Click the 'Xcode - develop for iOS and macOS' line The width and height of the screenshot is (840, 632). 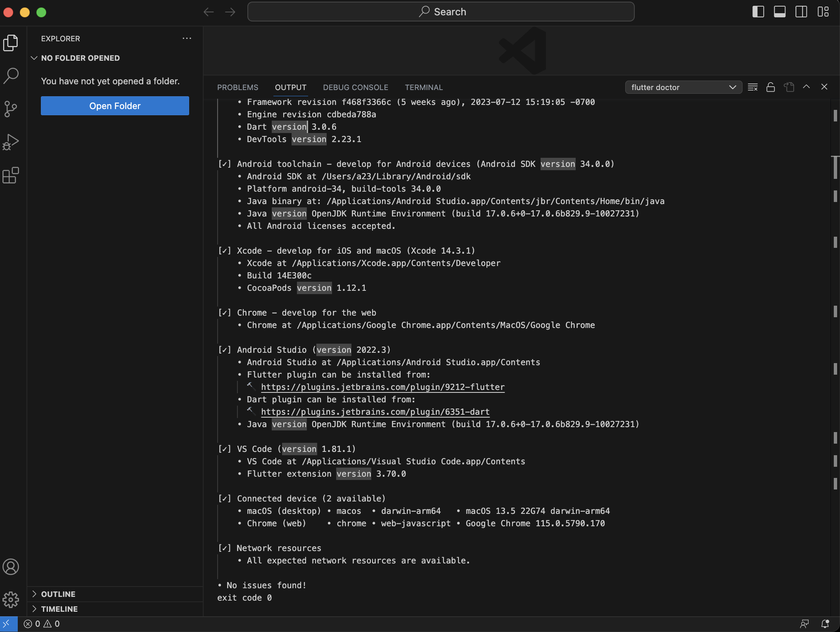click(x=346, y=251)
